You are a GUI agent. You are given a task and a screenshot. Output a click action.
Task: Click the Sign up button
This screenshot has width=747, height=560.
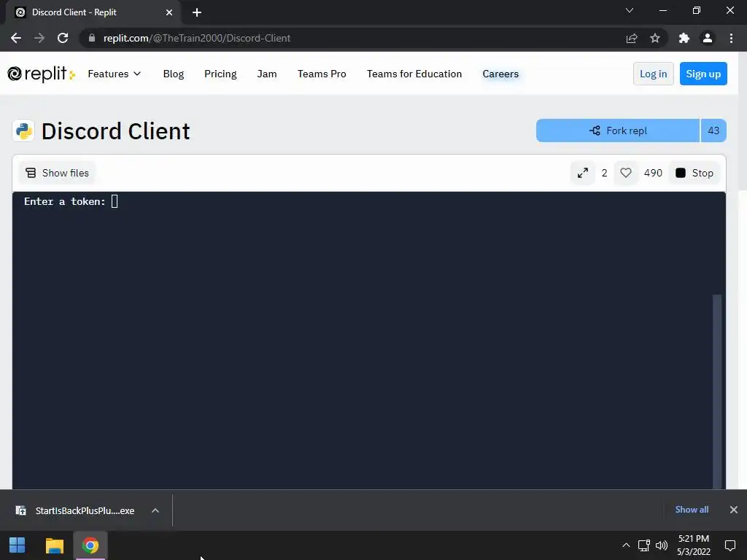[703, 74]
